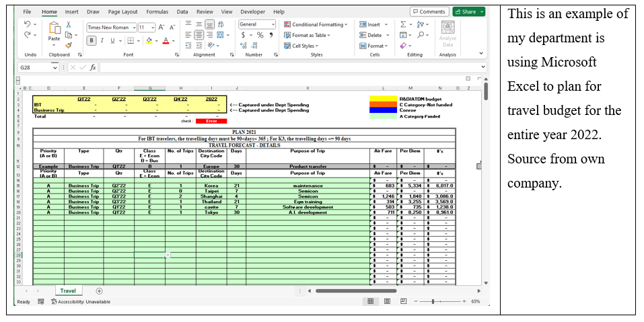Open the Formulas ribbon tab
This screenshot has height=322, width=644.
point(157,11)
